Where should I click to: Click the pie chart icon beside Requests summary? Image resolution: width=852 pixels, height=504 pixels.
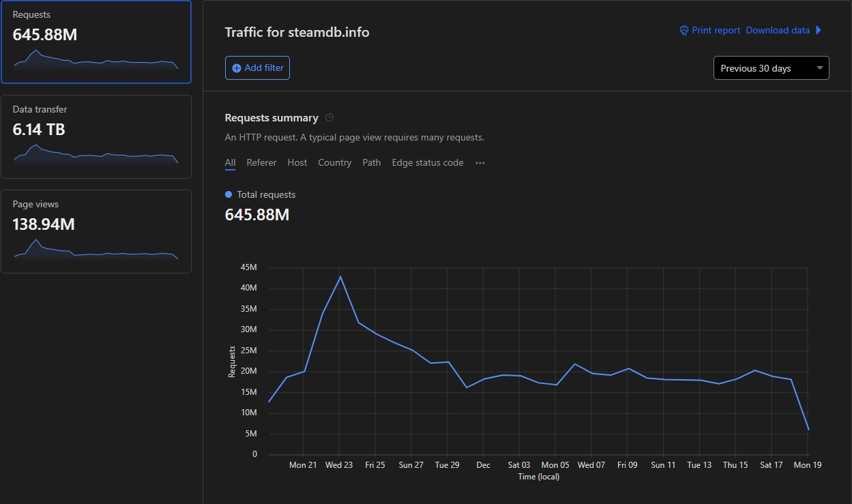pyautogui.click(x=329, y=118)
